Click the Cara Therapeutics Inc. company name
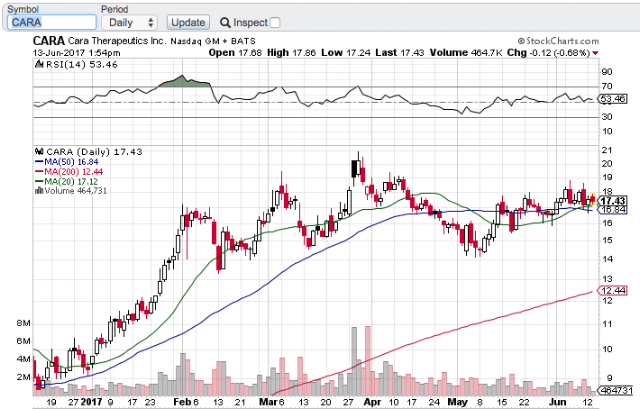Image resolution: width=640 pixels, height=409 pixels. click(117, 41)
